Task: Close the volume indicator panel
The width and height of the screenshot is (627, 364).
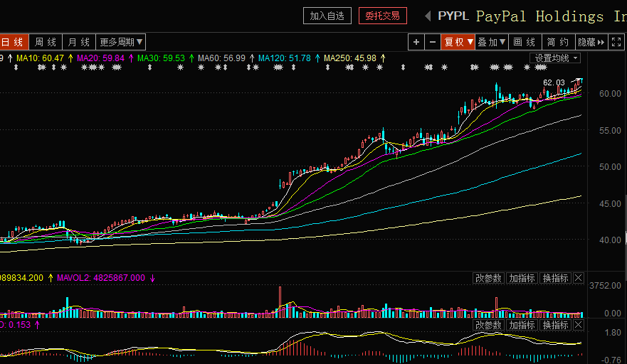Action: [578, 278]
